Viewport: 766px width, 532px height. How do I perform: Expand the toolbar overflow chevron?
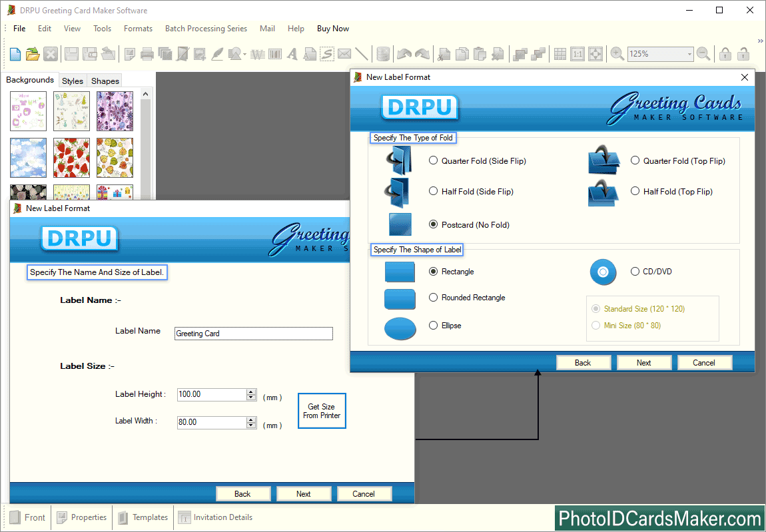click(760, 41)
